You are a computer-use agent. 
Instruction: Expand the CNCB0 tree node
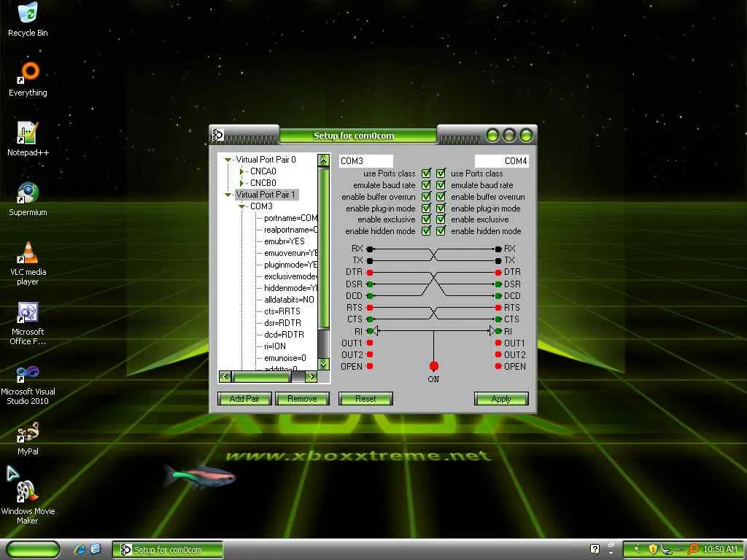pyautogui.click(x=241, y=183)
